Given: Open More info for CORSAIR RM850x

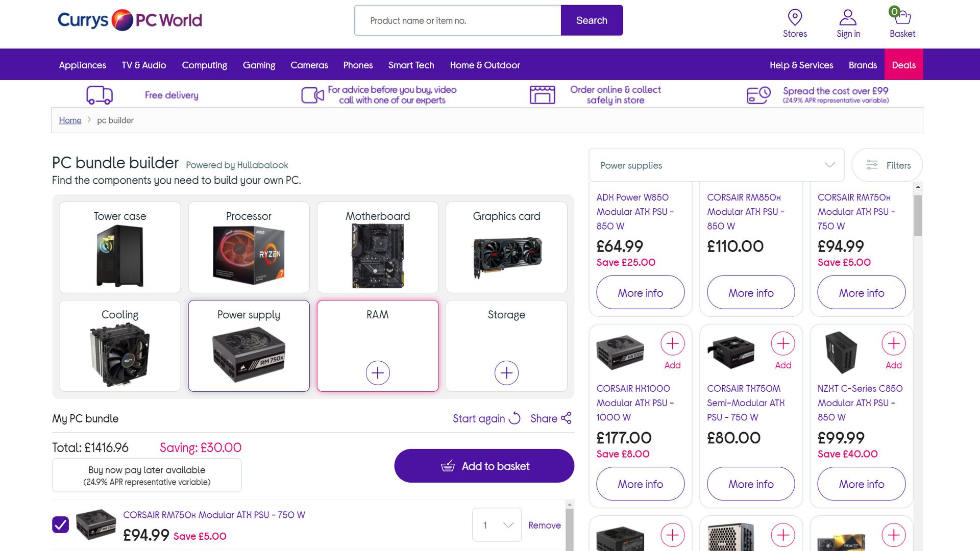Looking at the screenshot, I should point(750,292).
